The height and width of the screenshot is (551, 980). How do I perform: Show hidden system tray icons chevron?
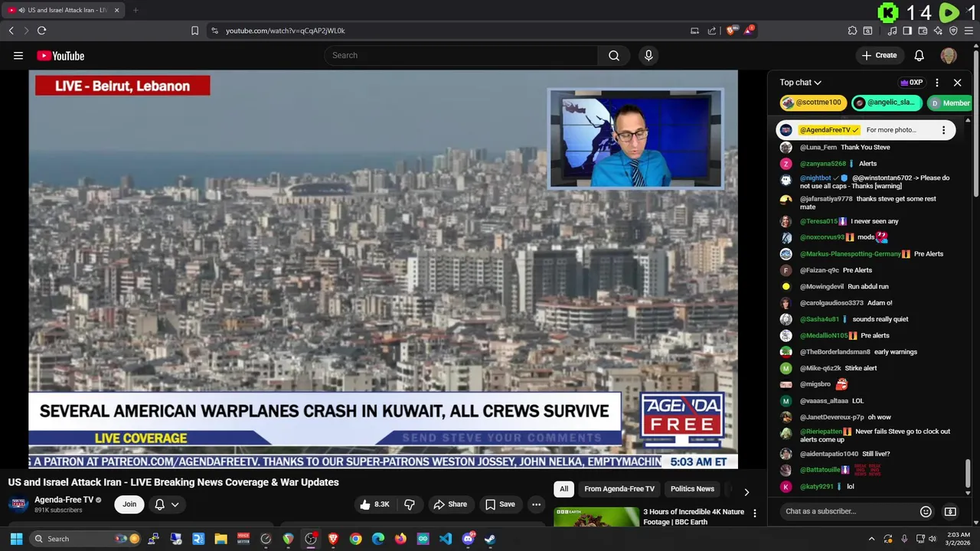point(871,539)
